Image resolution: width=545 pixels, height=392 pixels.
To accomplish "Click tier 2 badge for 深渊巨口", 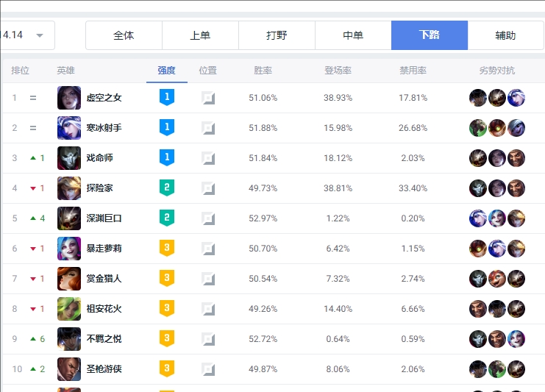I will click(167, 218).
